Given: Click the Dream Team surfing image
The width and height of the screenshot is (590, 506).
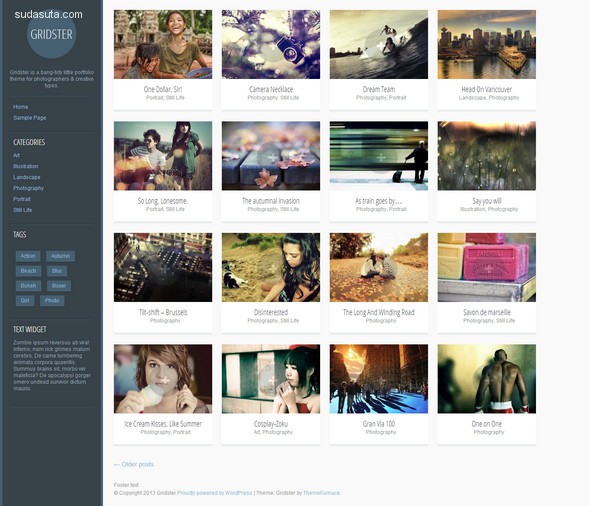Looking at the screenshot, I should [379, 44].
